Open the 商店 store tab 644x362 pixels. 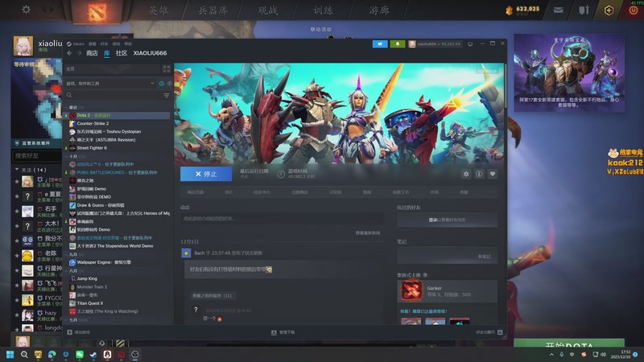[92, 53]
